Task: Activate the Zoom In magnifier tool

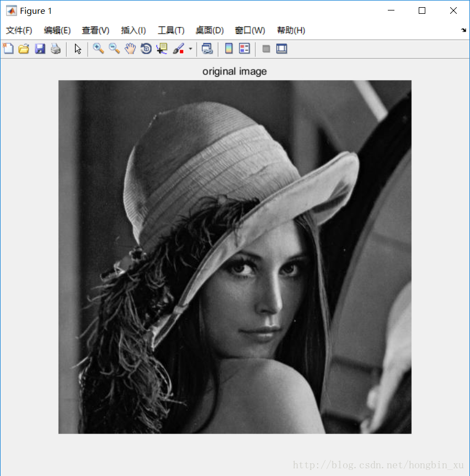Action: point(98,49)
